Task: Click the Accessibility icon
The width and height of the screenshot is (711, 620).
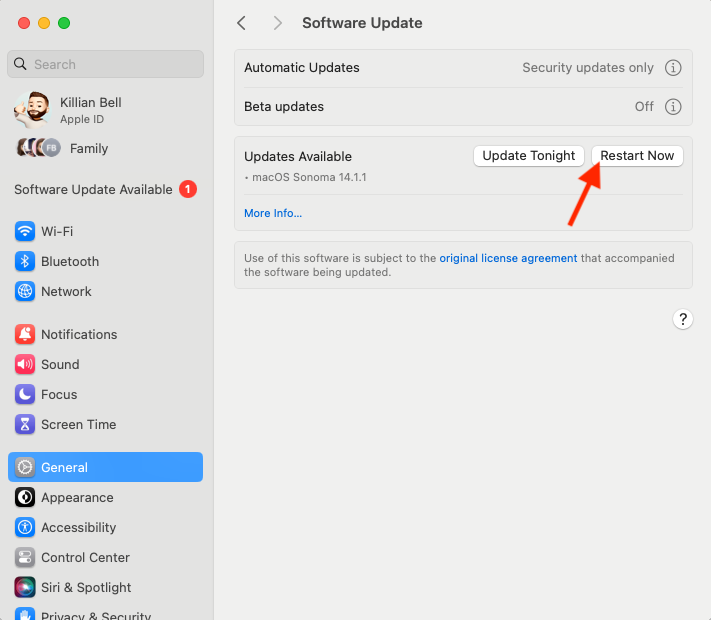Action: coord(25,527)
